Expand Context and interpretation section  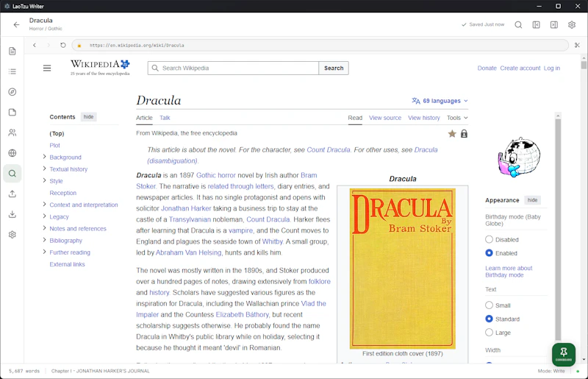tap(45, 205)
